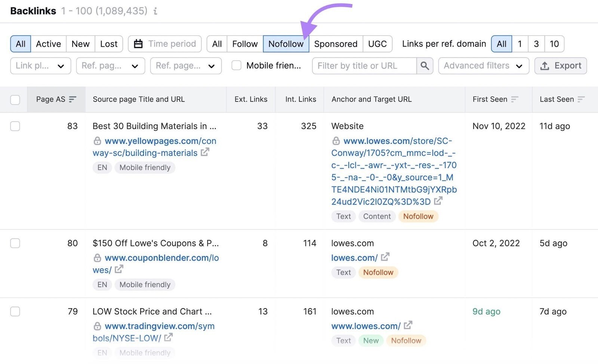Open the www.yellowpages.com source link
This screenshot has width=598, height=364.
pos(154,147)
